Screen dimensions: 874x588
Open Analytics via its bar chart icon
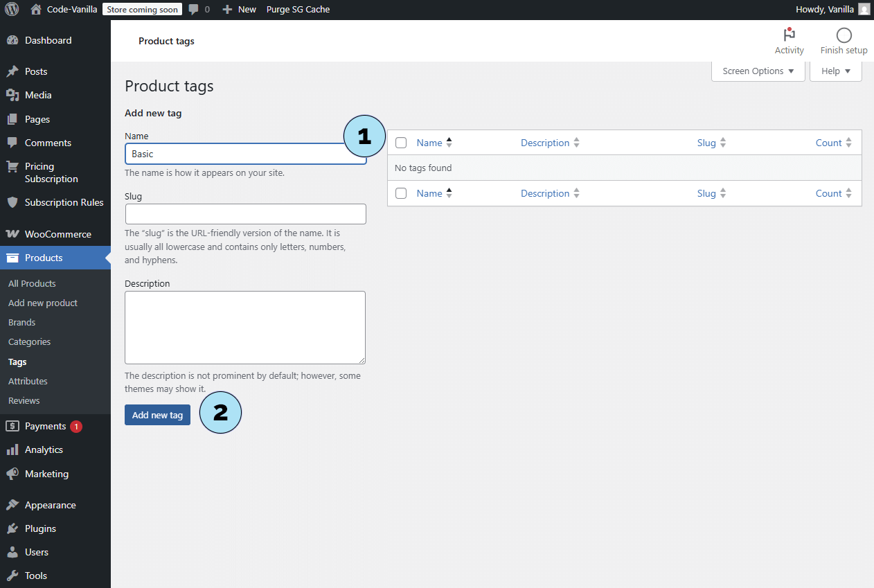click(12, 449)
